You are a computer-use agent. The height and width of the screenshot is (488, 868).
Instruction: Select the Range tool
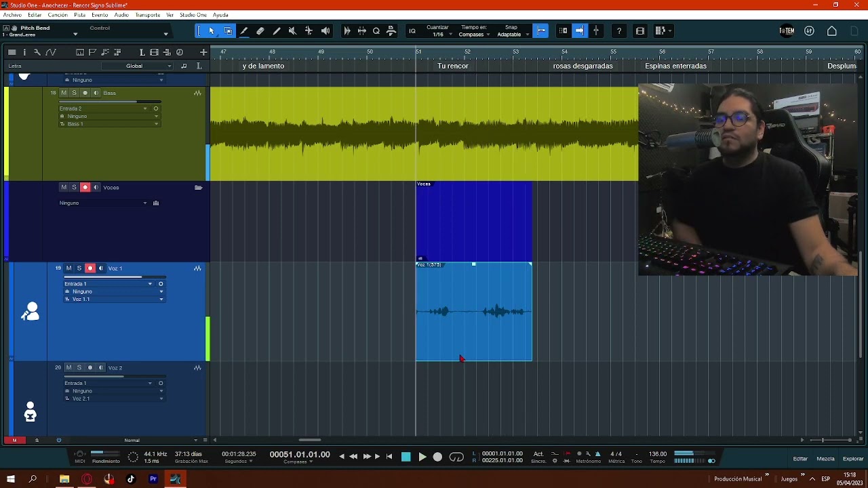point(228,30)
